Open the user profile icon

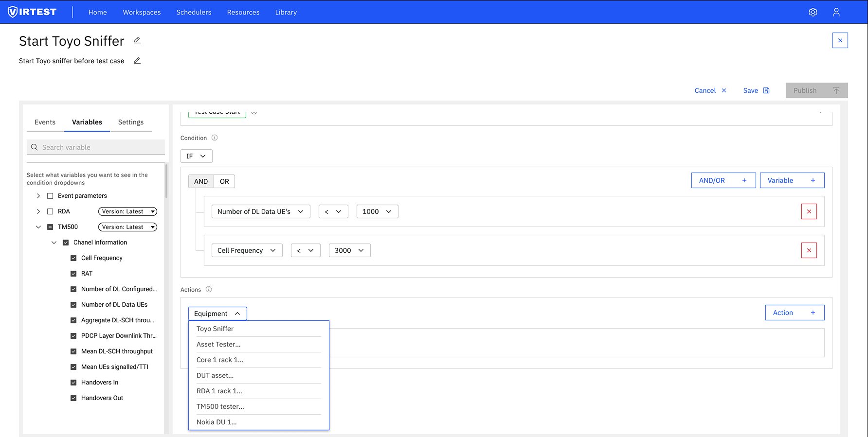click(x=836, y=12)
